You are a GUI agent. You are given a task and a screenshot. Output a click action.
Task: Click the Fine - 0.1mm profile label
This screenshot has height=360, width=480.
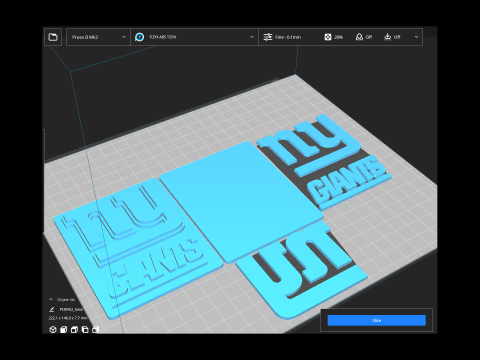(x=288, y=37)
